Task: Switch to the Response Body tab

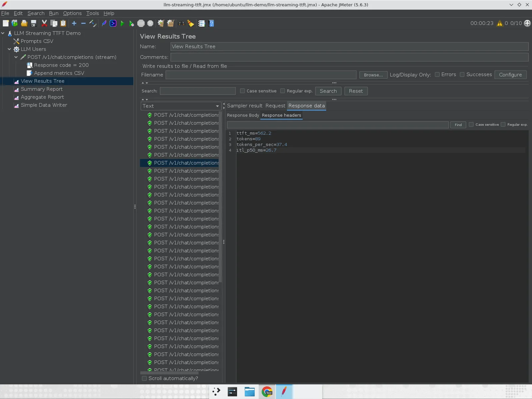Action: (243, 115)
